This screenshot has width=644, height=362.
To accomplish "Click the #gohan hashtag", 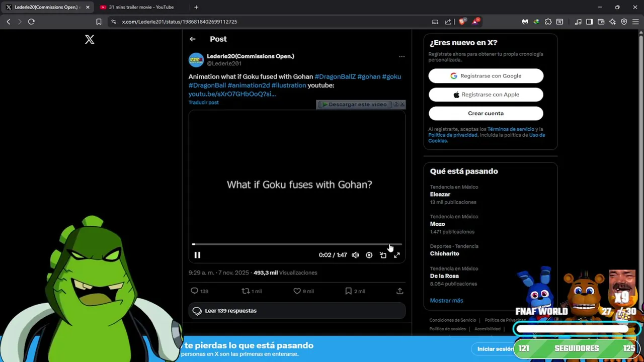I will pyautogui.click(x=369, y=76).
